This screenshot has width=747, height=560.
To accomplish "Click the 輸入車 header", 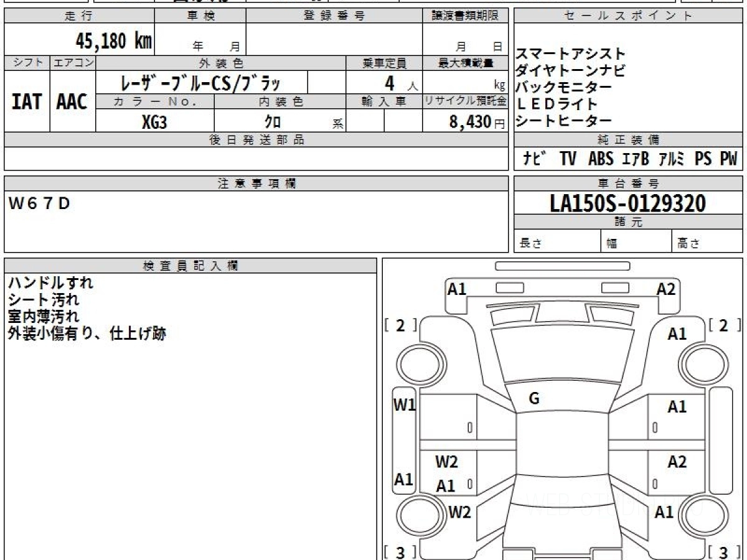I will (384, 101).
